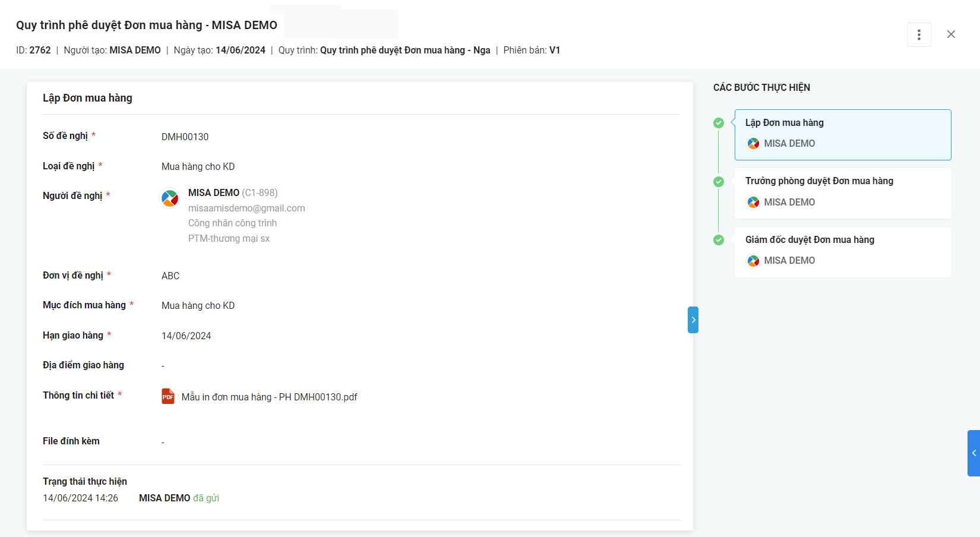Open Mẫu in đơn mua hàng PDF link

click(269, 397)
